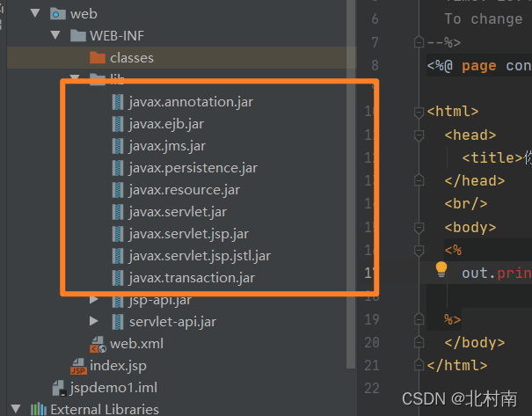532x416 pixels.
Task: Select javax.servlet.jsp.jar in project tree
Action: tap(189, 234)
